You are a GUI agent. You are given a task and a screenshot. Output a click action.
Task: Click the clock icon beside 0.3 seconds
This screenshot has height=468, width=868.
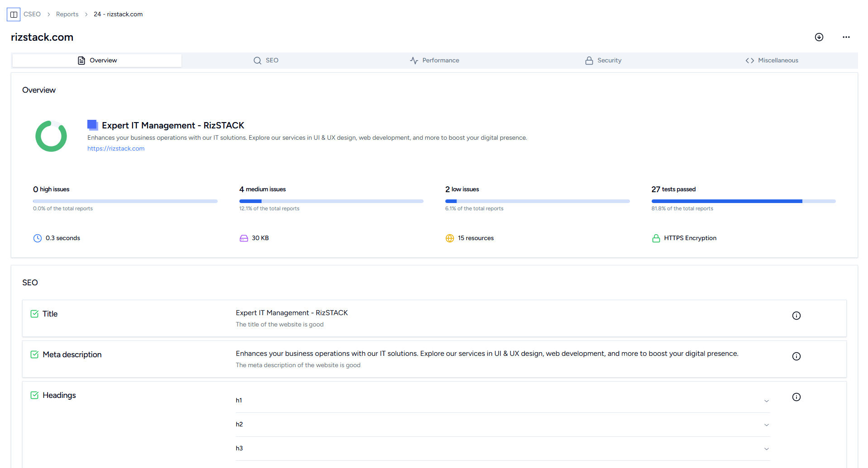click(38, 238)
